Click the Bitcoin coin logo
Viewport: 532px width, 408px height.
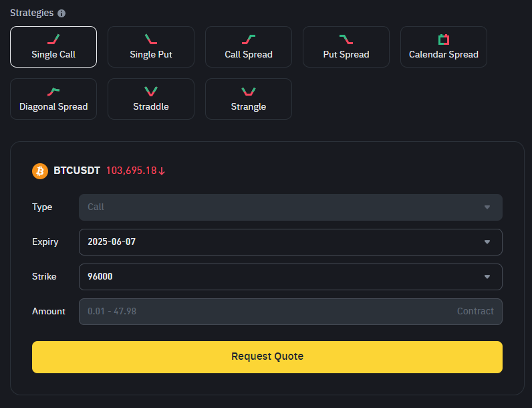[40, 171]
